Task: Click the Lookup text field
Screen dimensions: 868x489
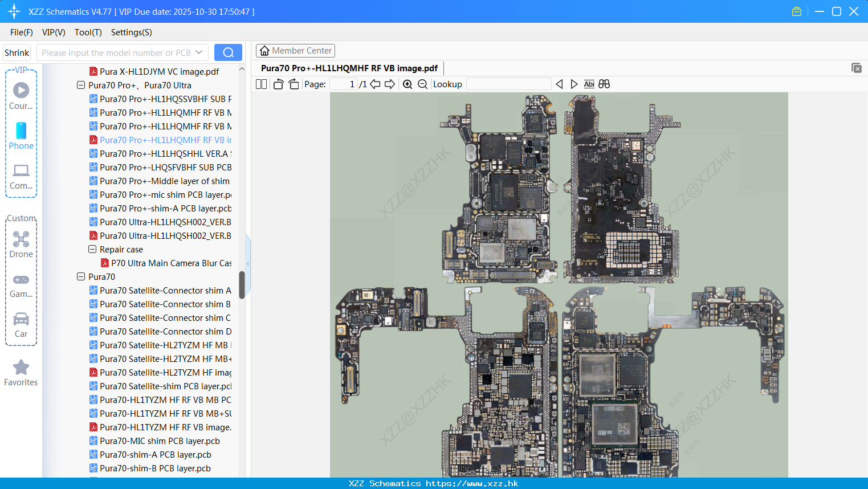Action: pos(508,84)
